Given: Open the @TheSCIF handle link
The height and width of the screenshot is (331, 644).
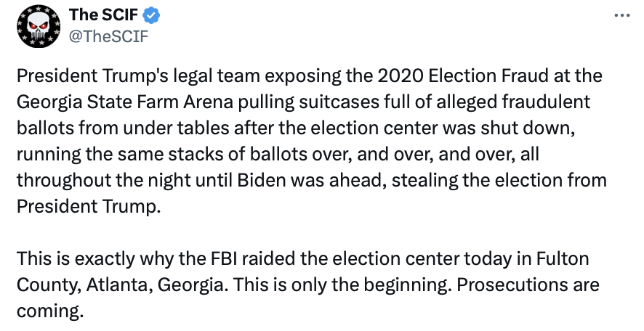Looking at the screenshot, I should click(108, 36).
